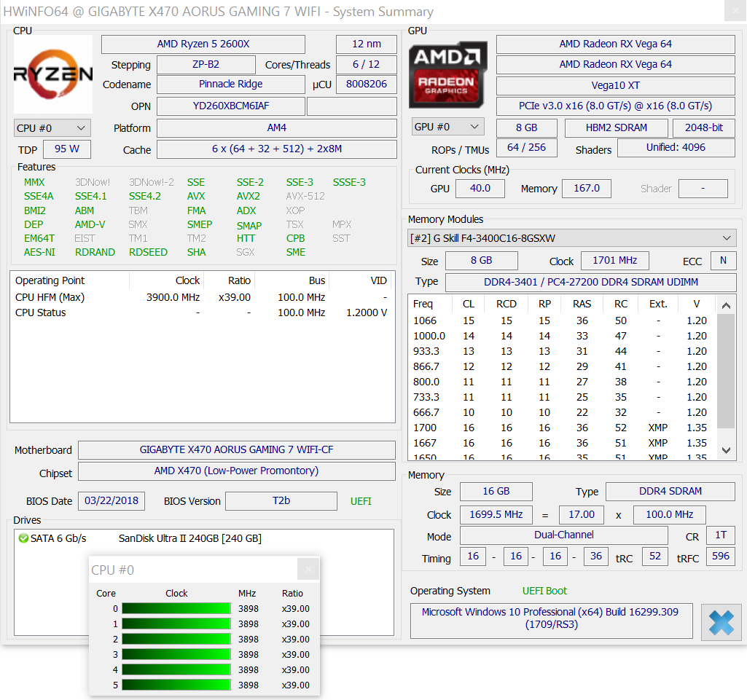Click the YD260XBCM6IAF OPN field

(230, 106)
